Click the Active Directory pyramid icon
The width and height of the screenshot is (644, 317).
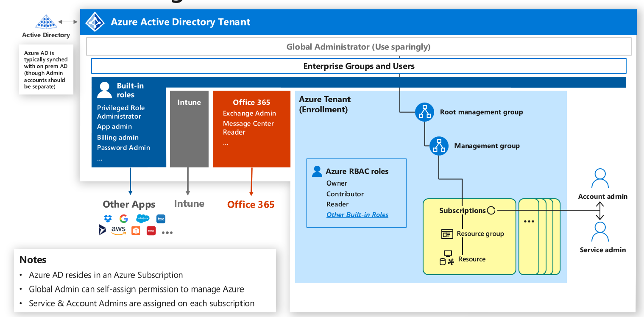coord(46,22)
